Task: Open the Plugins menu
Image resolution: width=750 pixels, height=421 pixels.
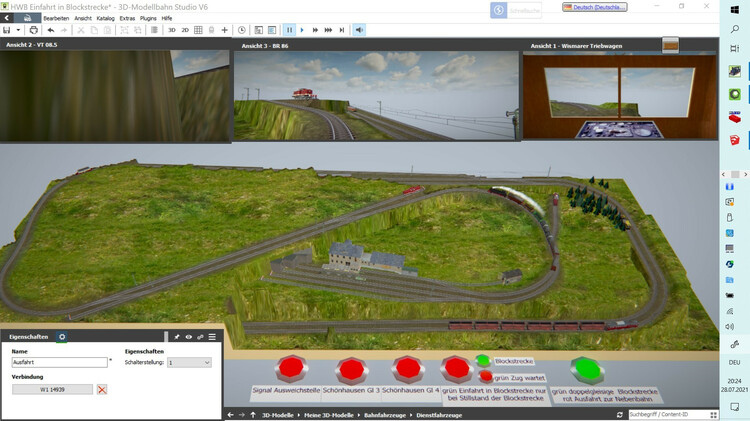Action: [x=149, y=18]
